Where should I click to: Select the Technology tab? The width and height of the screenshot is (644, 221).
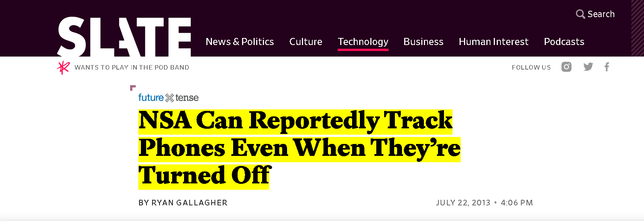(363, 42)
